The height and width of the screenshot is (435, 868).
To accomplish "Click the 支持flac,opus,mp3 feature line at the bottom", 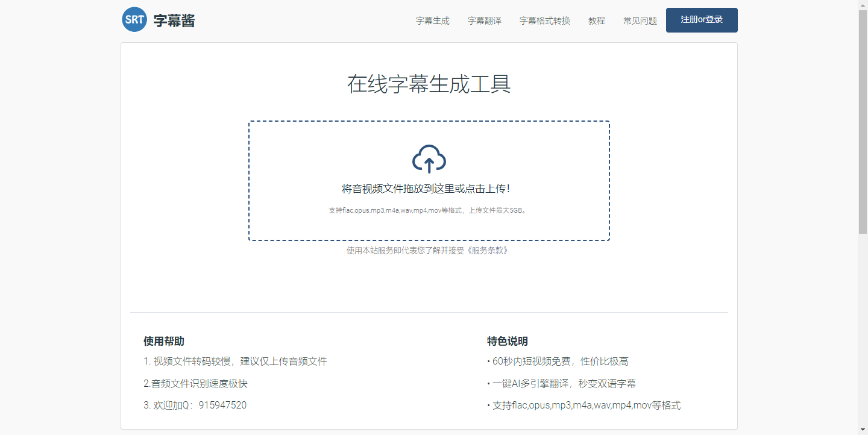I will pos(583,405).
